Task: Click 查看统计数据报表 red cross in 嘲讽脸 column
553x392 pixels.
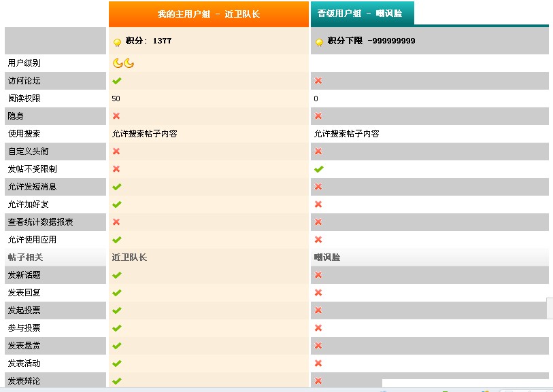Action: [x=318, y=222]
